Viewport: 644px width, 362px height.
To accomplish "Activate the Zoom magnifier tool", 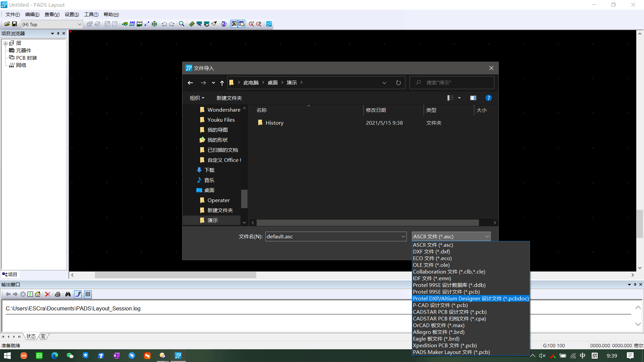I will pyautogui.click(x=181, y=24).
